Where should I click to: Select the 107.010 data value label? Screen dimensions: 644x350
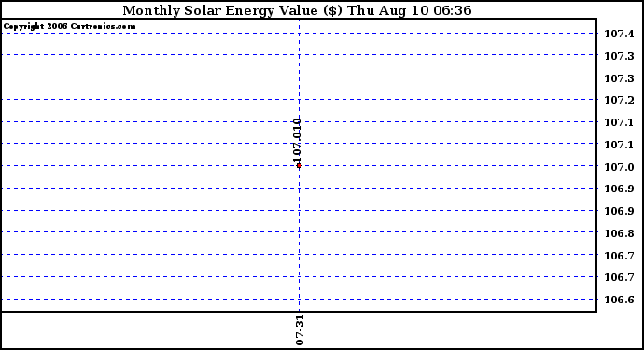[298, 141]
